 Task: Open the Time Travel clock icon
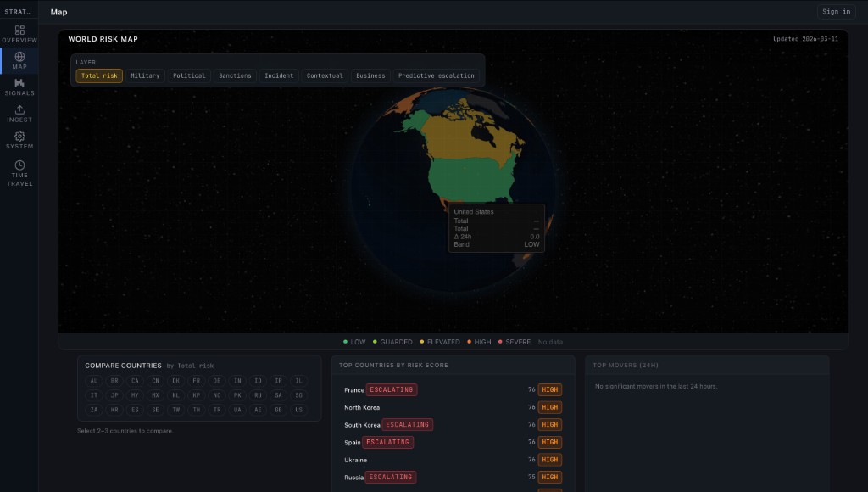click(19, 165)
